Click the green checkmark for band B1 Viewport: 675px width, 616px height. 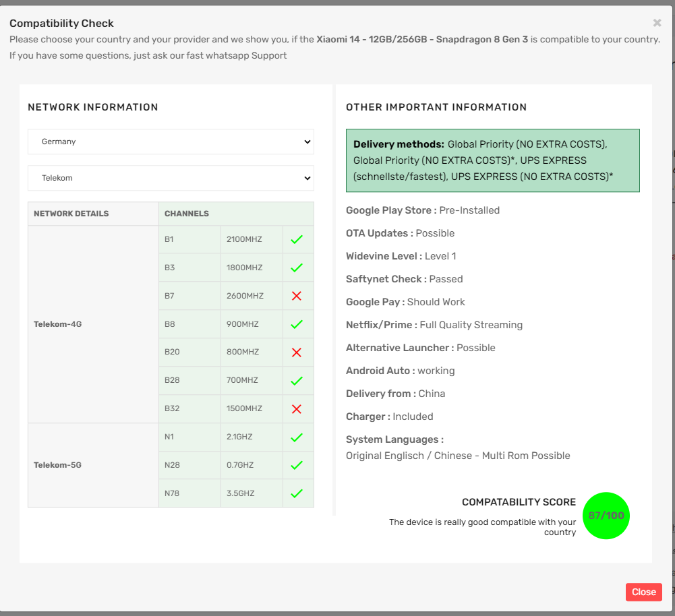coord(296,239)
